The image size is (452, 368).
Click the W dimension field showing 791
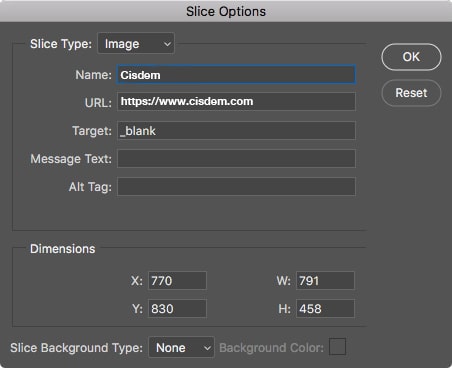click(325, 281)
